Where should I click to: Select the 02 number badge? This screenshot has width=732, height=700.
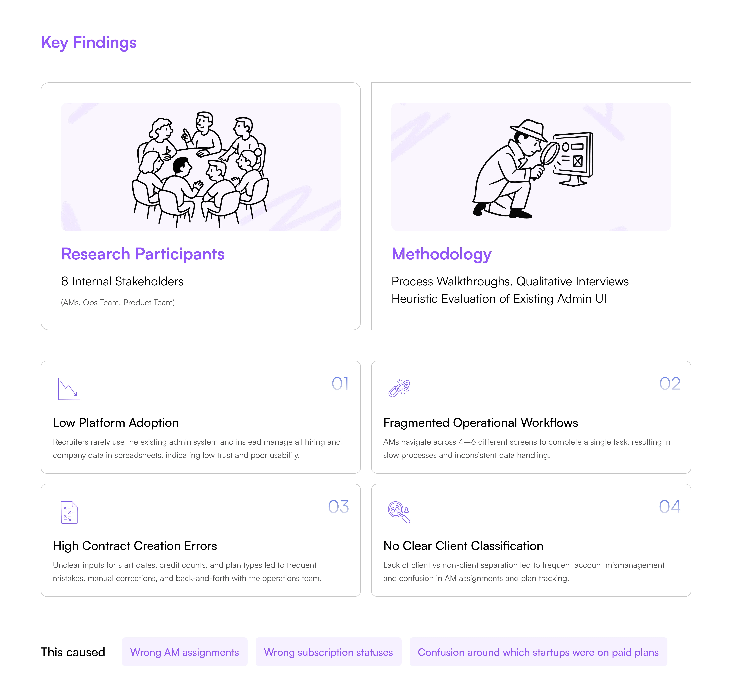coord(670,384)
